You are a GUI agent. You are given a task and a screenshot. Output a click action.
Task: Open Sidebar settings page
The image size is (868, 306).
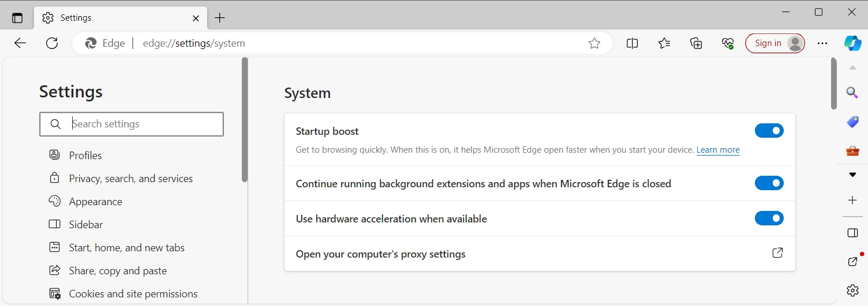[x=86, y=224]
